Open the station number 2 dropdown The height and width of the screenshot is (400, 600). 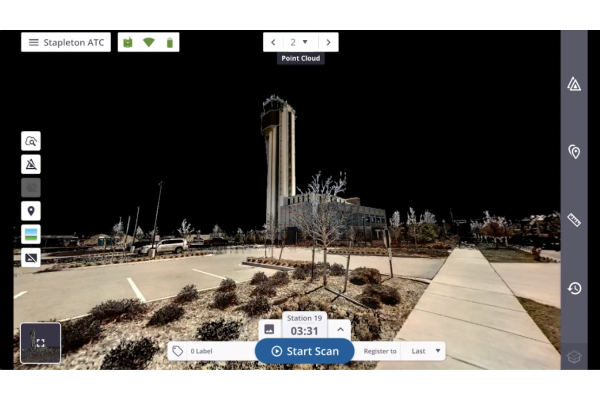coord(299,42)
